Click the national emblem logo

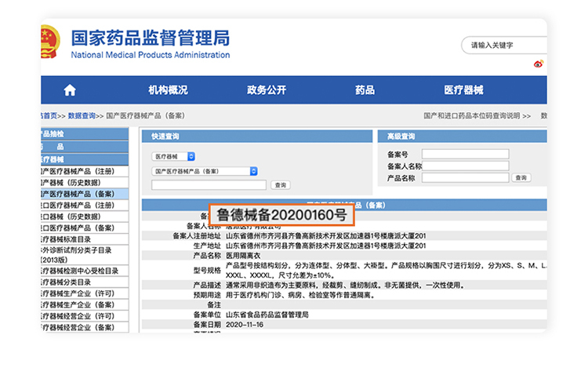[x=50, y=42]
